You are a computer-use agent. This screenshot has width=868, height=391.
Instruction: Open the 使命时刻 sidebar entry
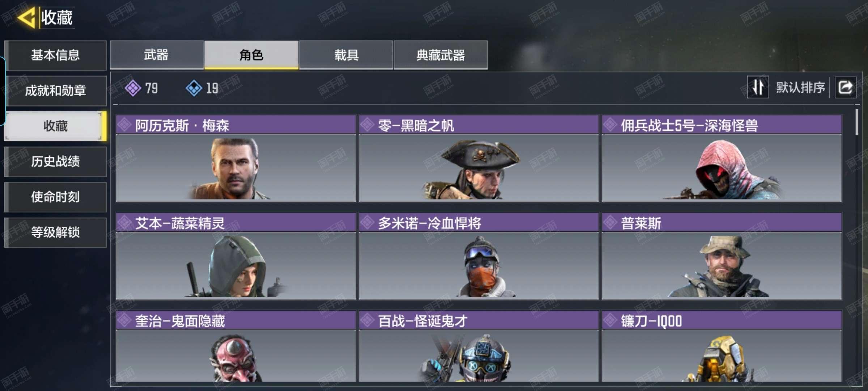[x=56, y=197]
